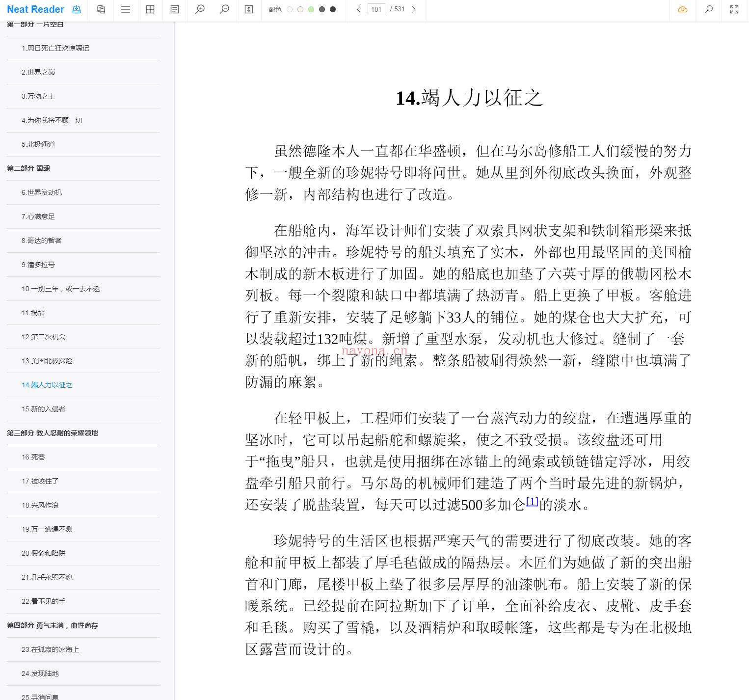Toggle the table of contents list icon
The width and height of the screenshot is (749, 700).
[x=126, y=9]
